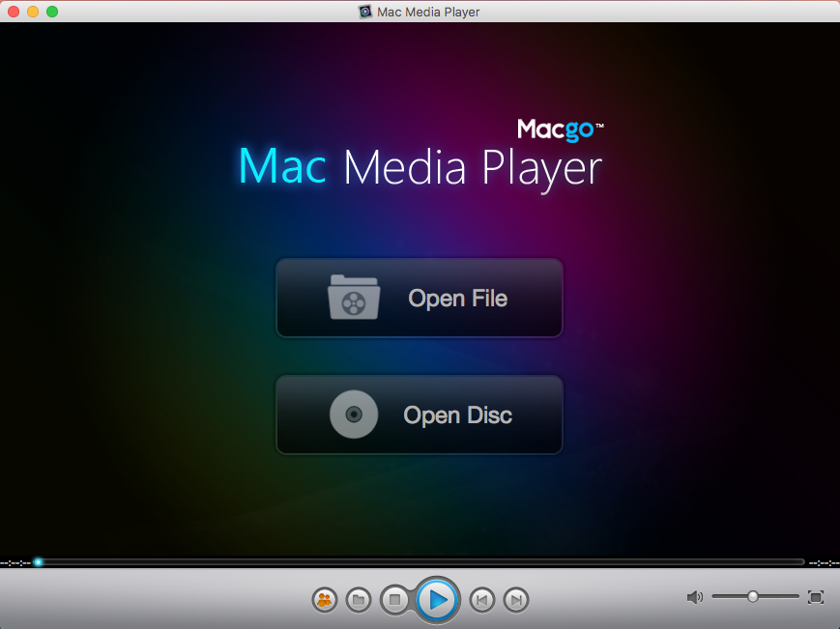
Task: Click the total time display on the right
Action: pos(824,561)
